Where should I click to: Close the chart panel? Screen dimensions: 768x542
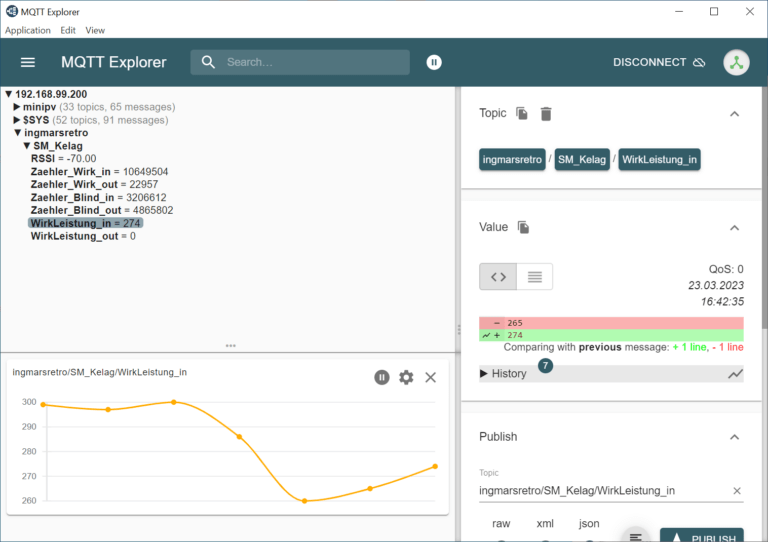click(x=431, y=377)
